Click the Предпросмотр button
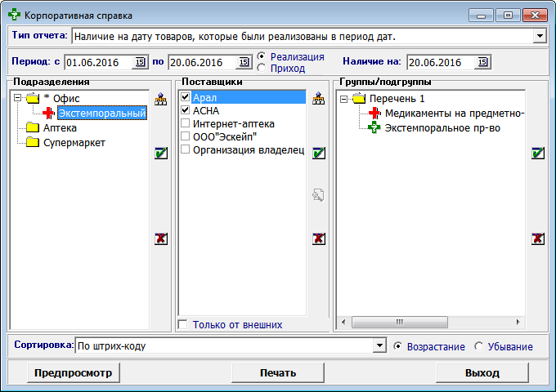 pos(74,372)
